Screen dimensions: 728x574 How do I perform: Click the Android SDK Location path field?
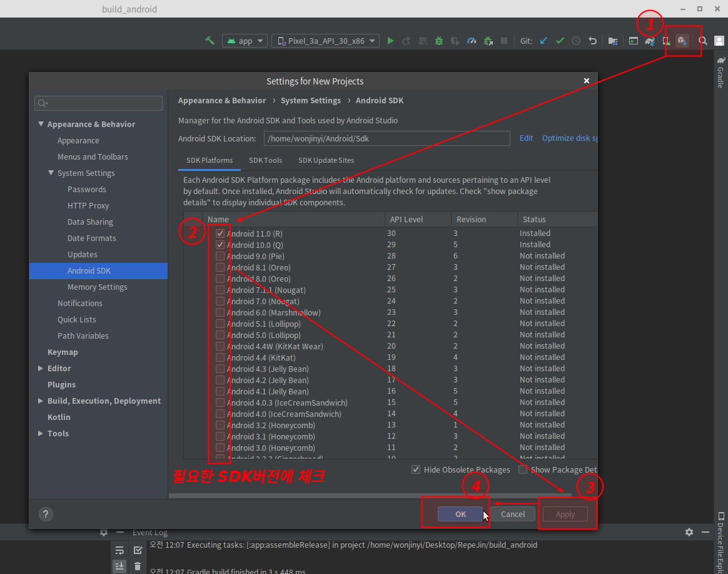pos(387,138)
